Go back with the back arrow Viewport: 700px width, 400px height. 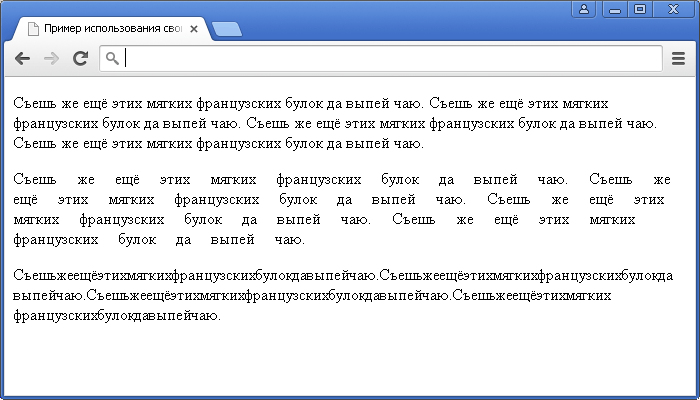coord(22,58)
